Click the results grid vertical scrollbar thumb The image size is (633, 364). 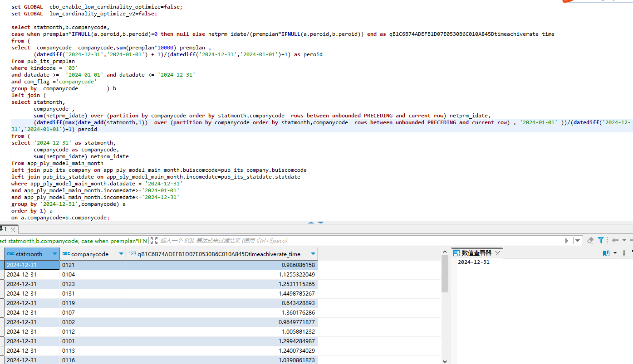pos(445,273)
